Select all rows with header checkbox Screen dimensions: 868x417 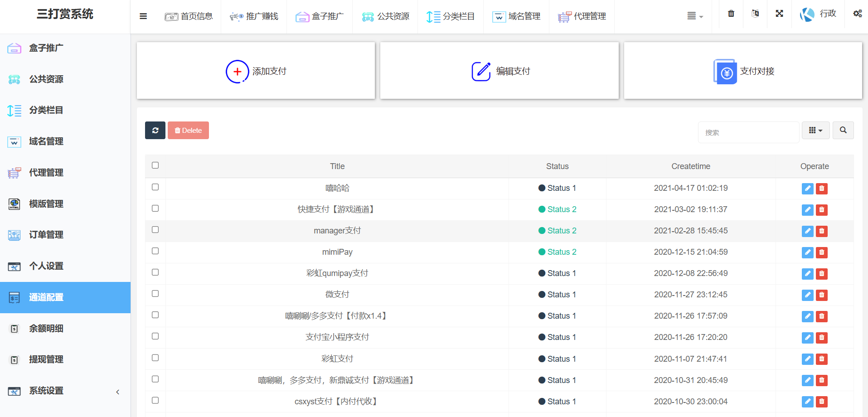(x=155, y=165)
